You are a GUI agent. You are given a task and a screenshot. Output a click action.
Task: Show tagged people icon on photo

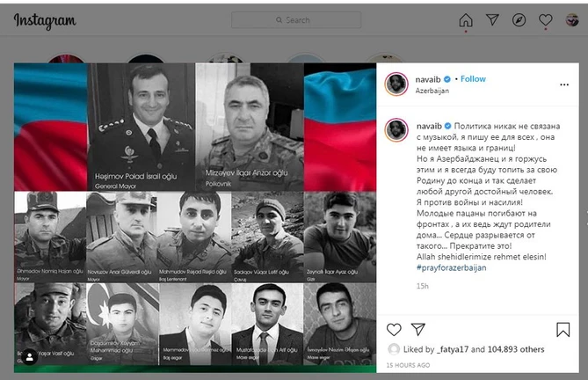30,357
